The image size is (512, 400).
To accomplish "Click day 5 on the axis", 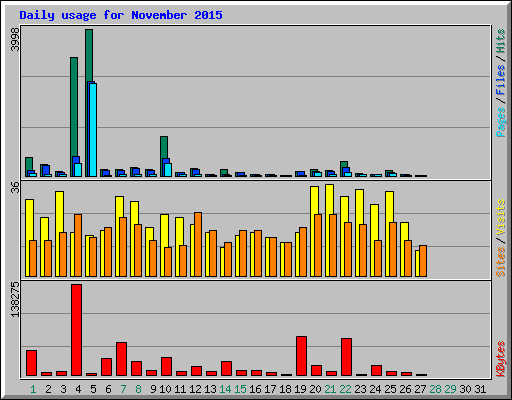I will coord(93,389).
